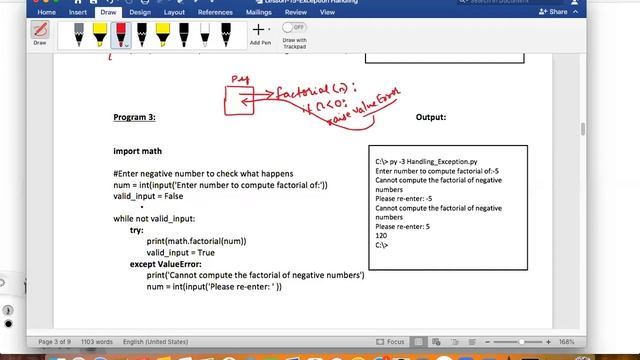Pick the yellow highlighter beside the gray pen
Screen dimensions: 640x360
(x=100, y=34)
